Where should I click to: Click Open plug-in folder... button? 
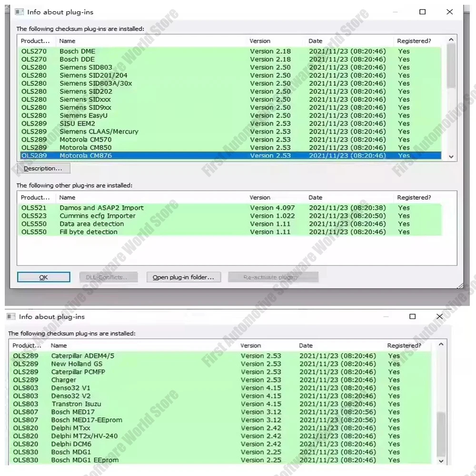(x=184, y=277)
